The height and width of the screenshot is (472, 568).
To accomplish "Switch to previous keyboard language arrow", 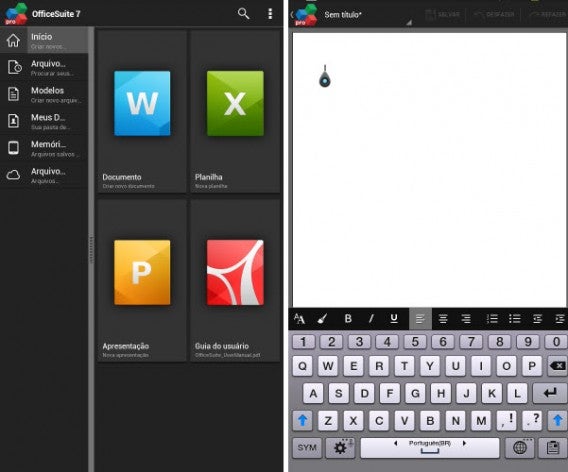I will [x=395, y=443].
